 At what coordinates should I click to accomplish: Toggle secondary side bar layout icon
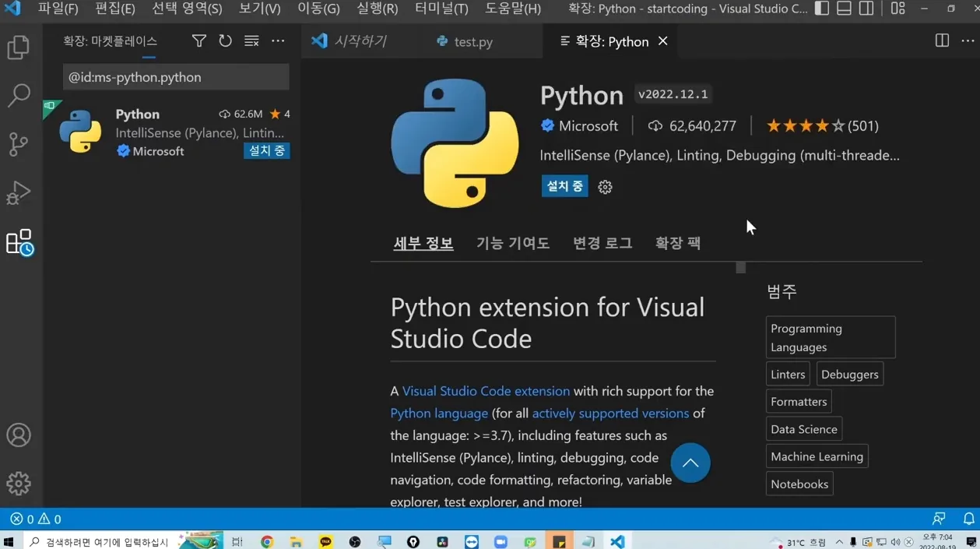[x=866, y=9]
